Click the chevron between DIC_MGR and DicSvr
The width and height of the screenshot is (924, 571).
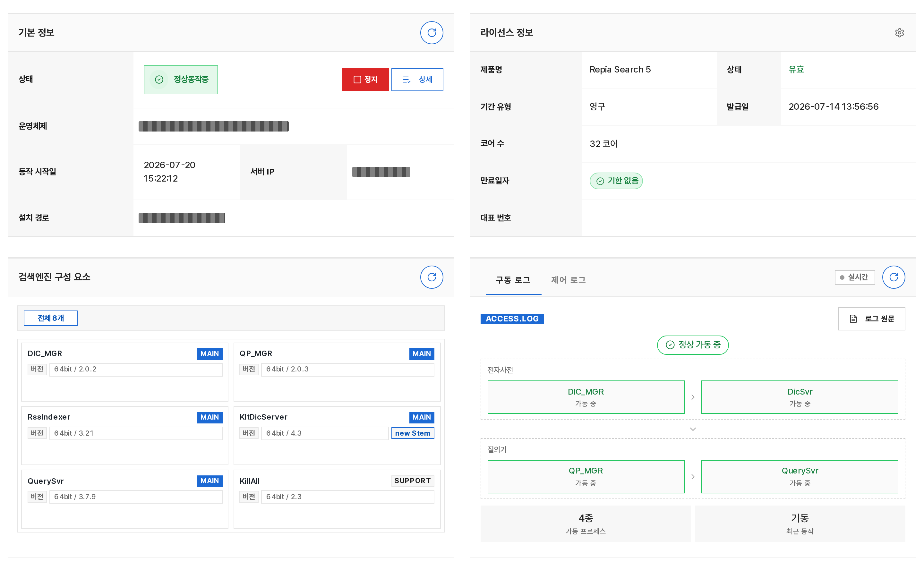(693, 397)
